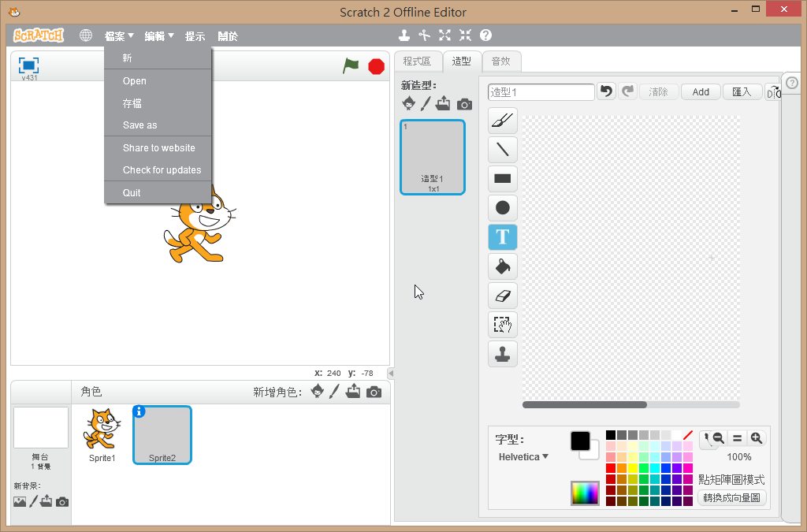
Task: Click the red stop sign button
Action: [376, 66]
